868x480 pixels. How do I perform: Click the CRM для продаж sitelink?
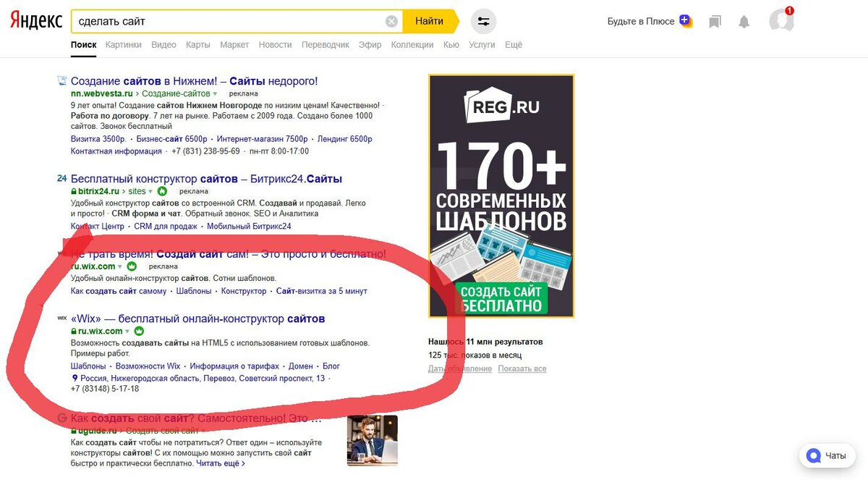coord(166,226)
